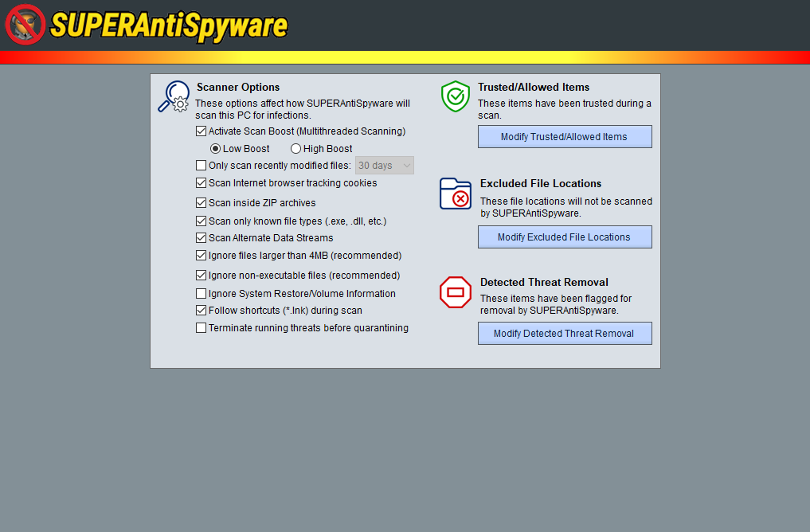Click the red stop Detected Threat Removal icon
Screen dimensions: 810x532
pyautogui.click(x=455, y=292)
